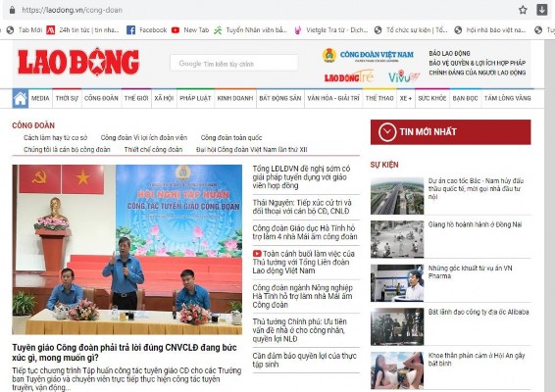Image resolution: width=555 pixels, height=392 pixels.
Task: Click the Công Đoàn Việt Nam logo
Action: coord(368,55)
